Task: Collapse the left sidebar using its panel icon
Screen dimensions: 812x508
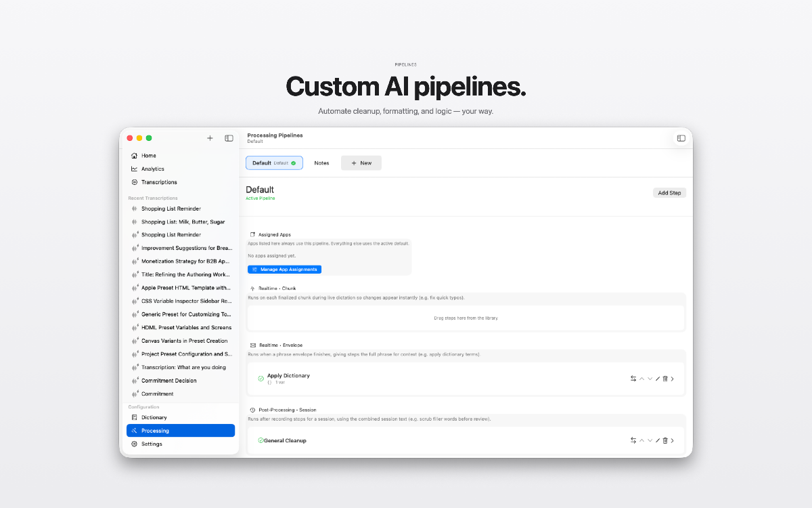Action: [229, 138]
